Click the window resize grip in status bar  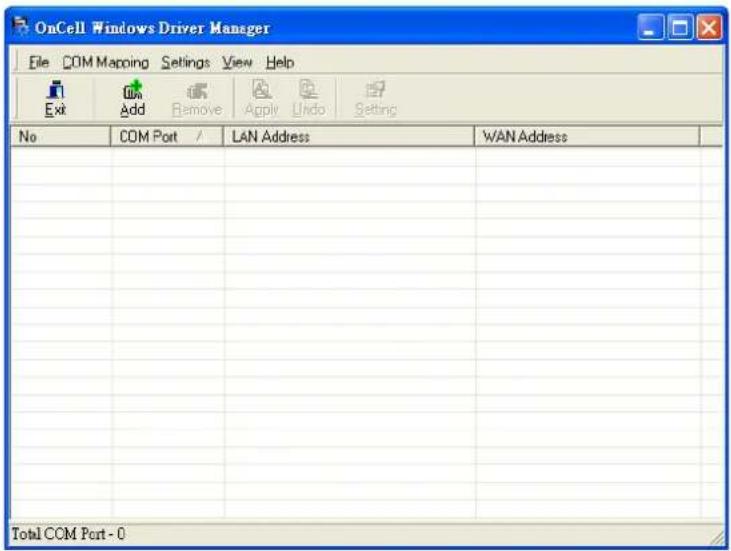716,537
